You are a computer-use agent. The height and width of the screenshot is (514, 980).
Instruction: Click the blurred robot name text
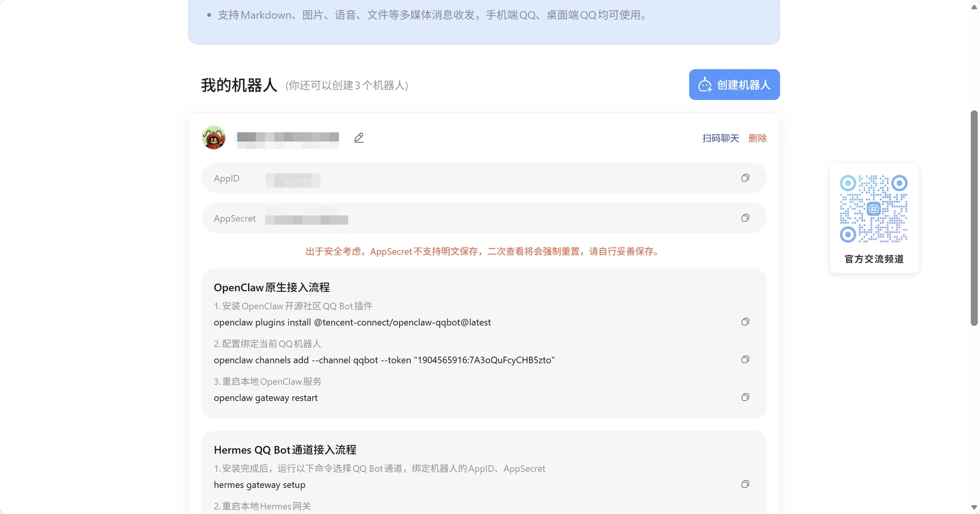pos(288,140)
